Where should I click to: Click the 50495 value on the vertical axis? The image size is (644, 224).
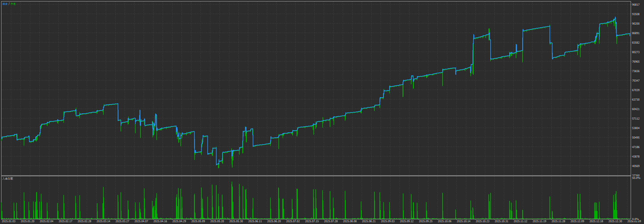(636, 138)
